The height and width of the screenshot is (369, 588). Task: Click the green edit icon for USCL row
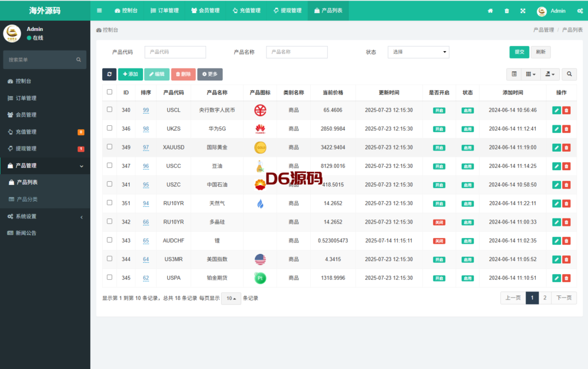556,110
